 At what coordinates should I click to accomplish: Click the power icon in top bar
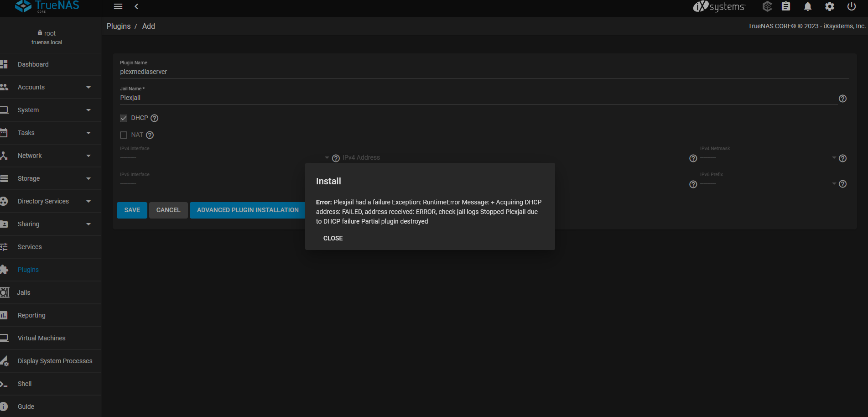pos(851,6)
